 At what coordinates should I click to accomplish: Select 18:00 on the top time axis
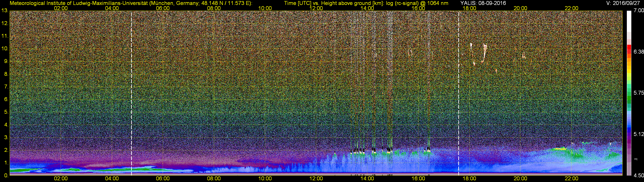click(x=469, y=8)
